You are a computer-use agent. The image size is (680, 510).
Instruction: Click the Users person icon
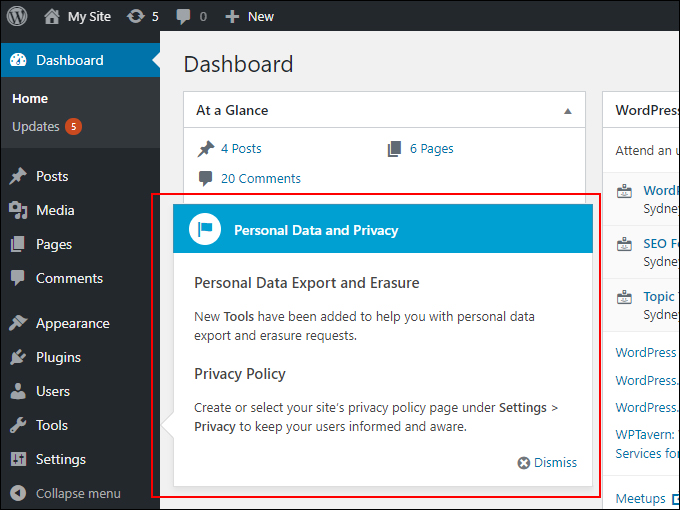tap(18, 391)
